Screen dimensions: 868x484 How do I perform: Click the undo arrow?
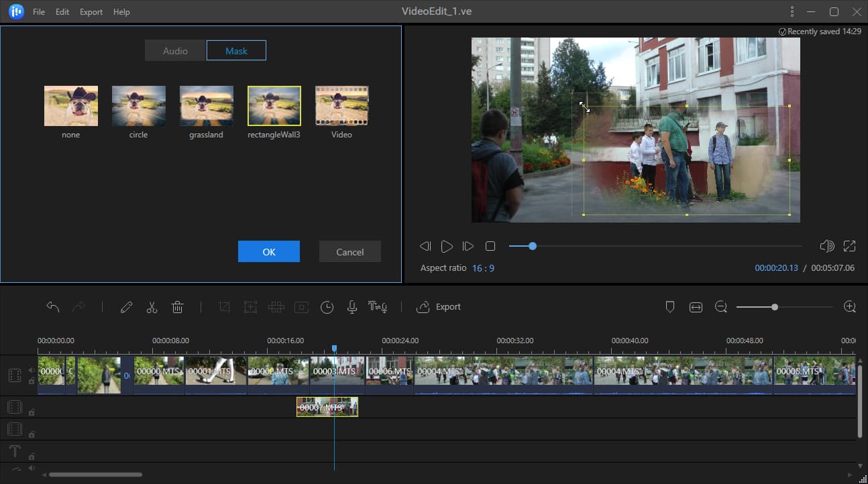pos(53,307)
